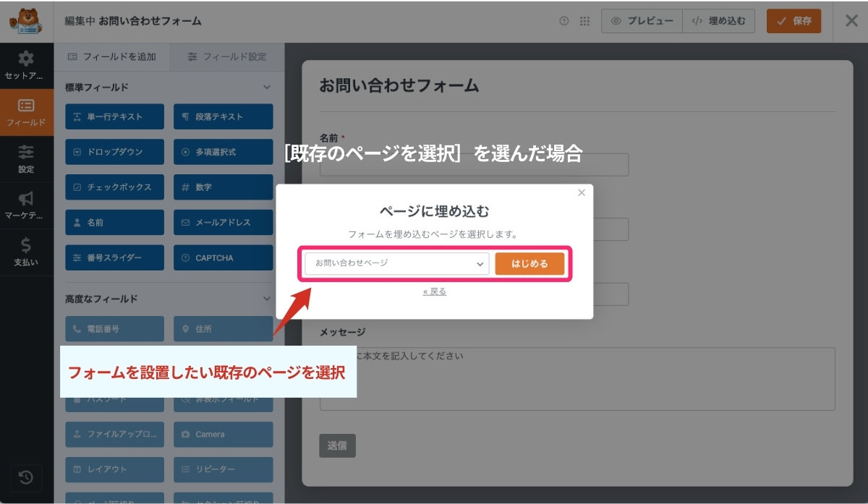The image size is (868, 504).
Task: Add a 番号スライダー field to the form
Action: pyautogui.click(x=114, y=257)
